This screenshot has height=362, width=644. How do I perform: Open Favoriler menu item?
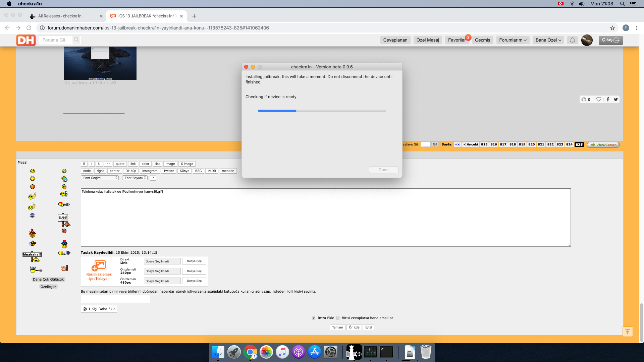[457, 40]
